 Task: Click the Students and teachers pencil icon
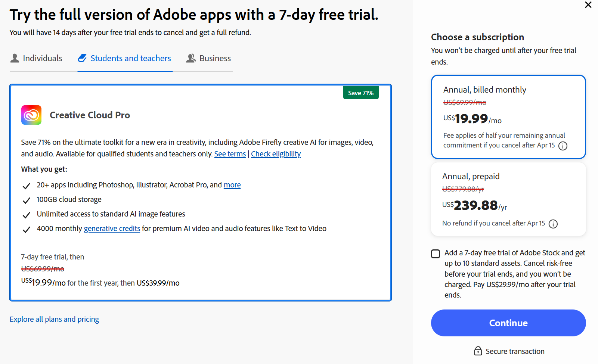tap(82, 58)
